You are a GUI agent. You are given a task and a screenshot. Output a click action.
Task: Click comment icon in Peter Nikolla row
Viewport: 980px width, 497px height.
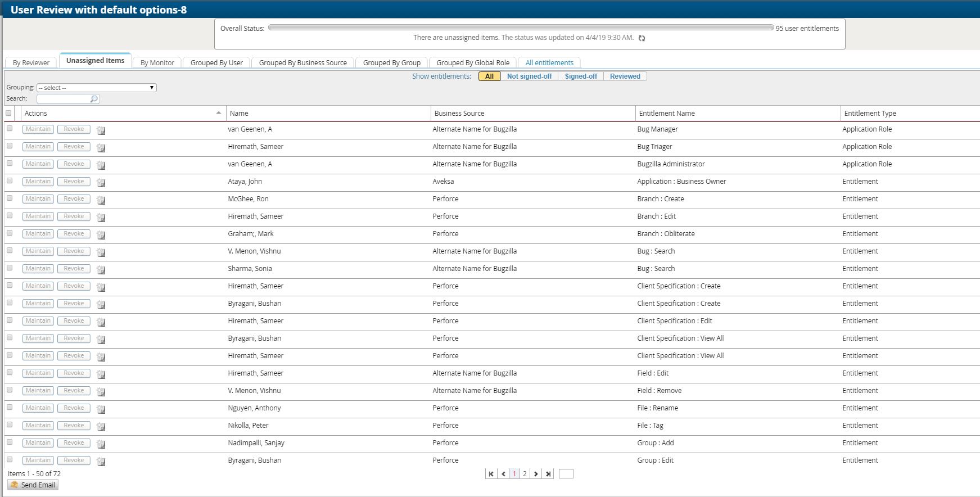[101, 427]
